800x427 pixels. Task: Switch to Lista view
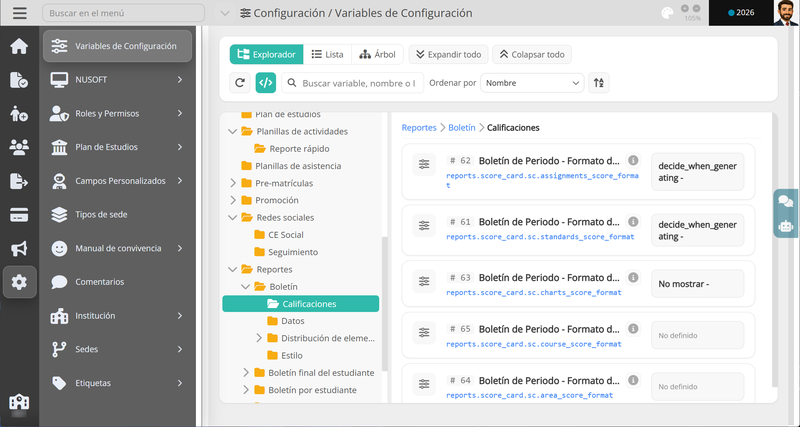tap(328, 55)
